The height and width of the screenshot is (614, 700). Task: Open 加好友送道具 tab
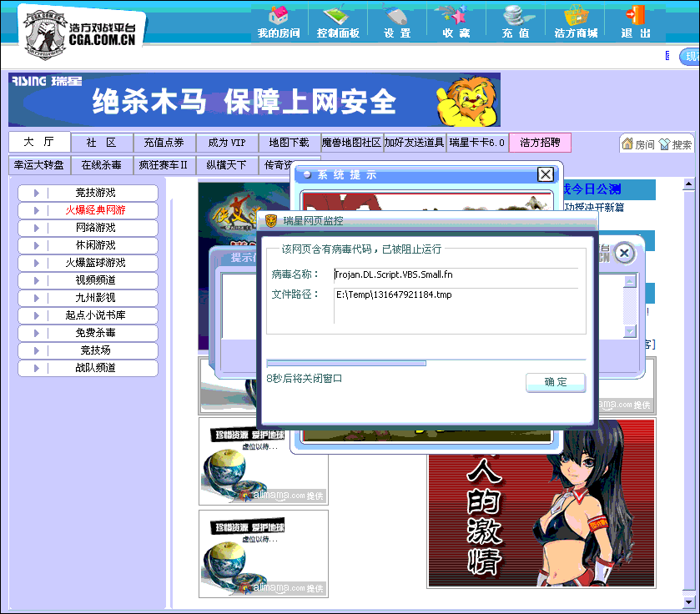pyautogui.click(x=415, y=143)
